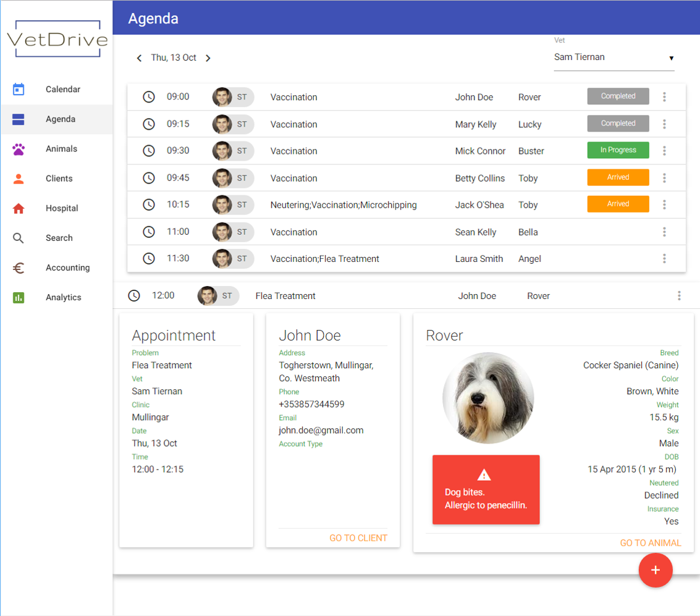Click the clock icon on the 09:00 row
The height and width of the screenshot is (616, 700).
[149, 97]
